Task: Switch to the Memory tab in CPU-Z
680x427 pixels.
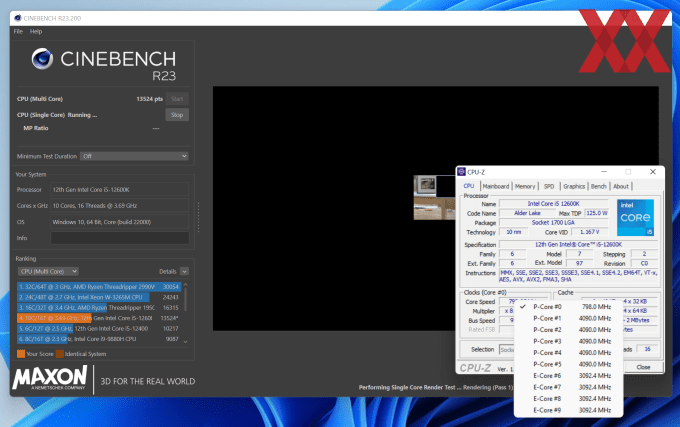Action: click(525, 186)
